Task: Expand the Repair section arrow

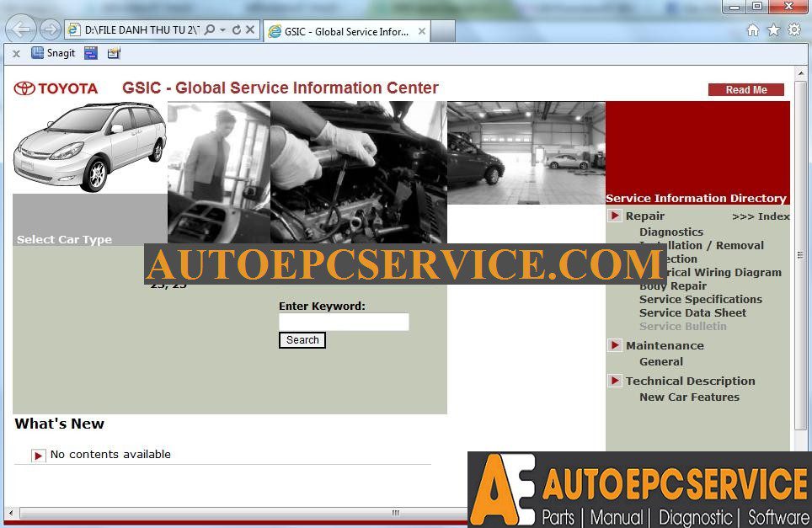Action: [615, 216]
